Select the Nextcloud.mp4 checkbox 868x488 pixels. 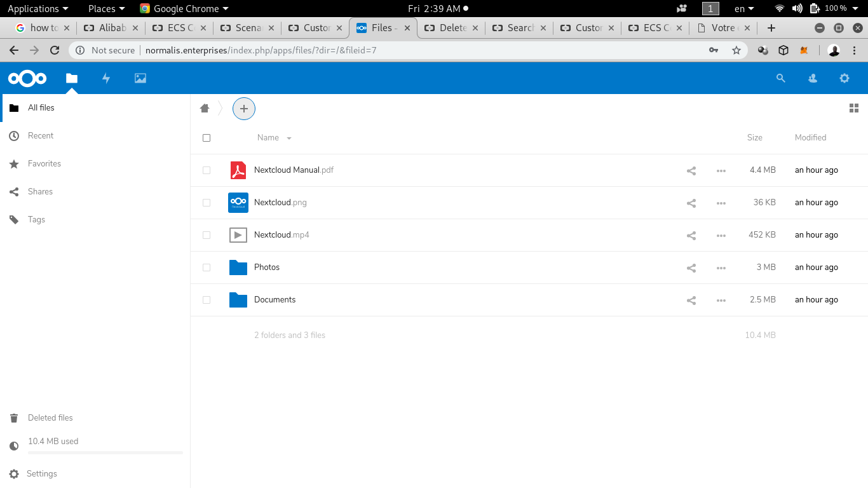(x=207, y=235)
